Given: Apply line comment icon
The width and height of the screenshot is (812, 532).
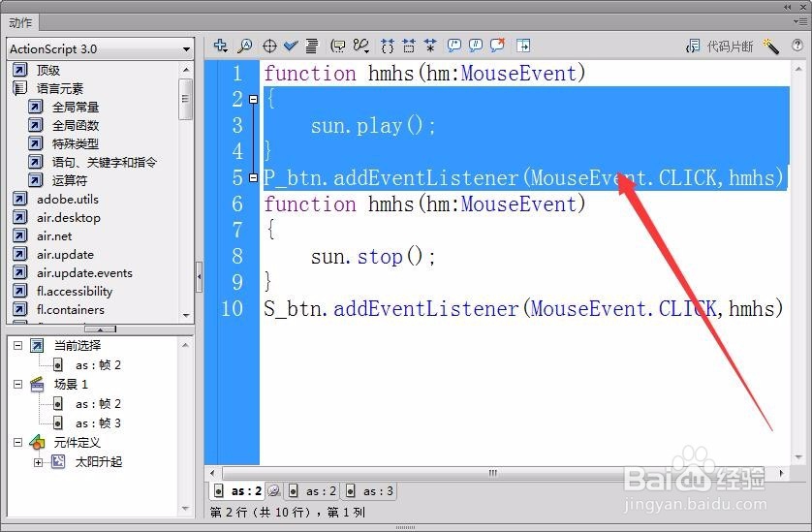Looking at the screenshot, I should (x=476, y=46).
